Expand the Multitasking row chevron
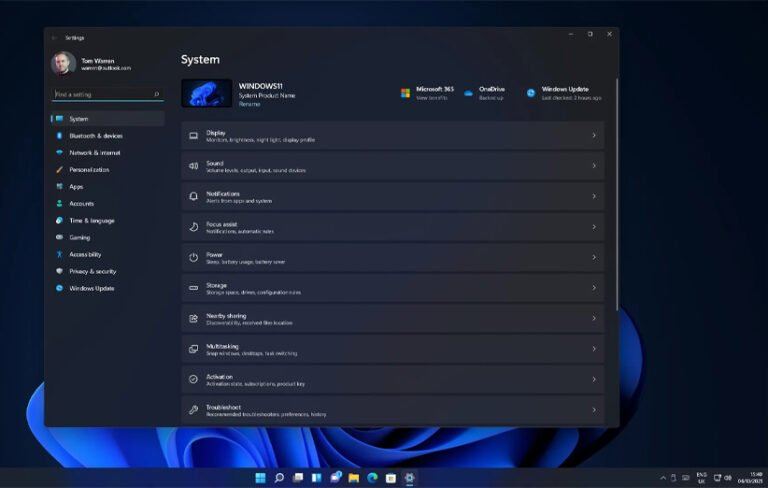This screenshot has height=488, width=768. [x=593, y=349]
